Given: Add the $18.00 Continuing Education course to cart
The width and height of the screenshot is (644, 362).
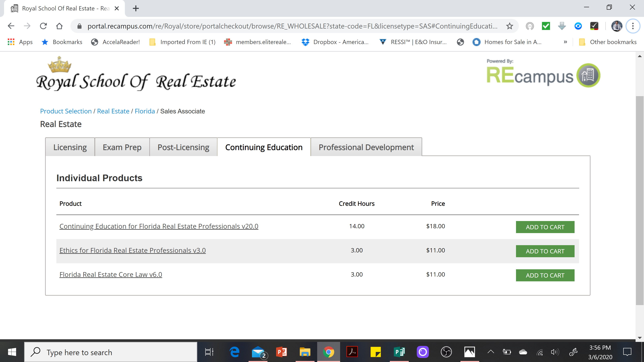Looking at the screenshot, I should click(545, 227).
